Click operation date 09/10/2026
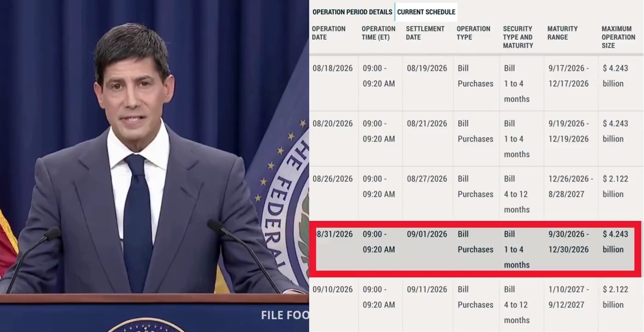Image resolution: width=644 pixels, height=332 pixels. point(333,290)
